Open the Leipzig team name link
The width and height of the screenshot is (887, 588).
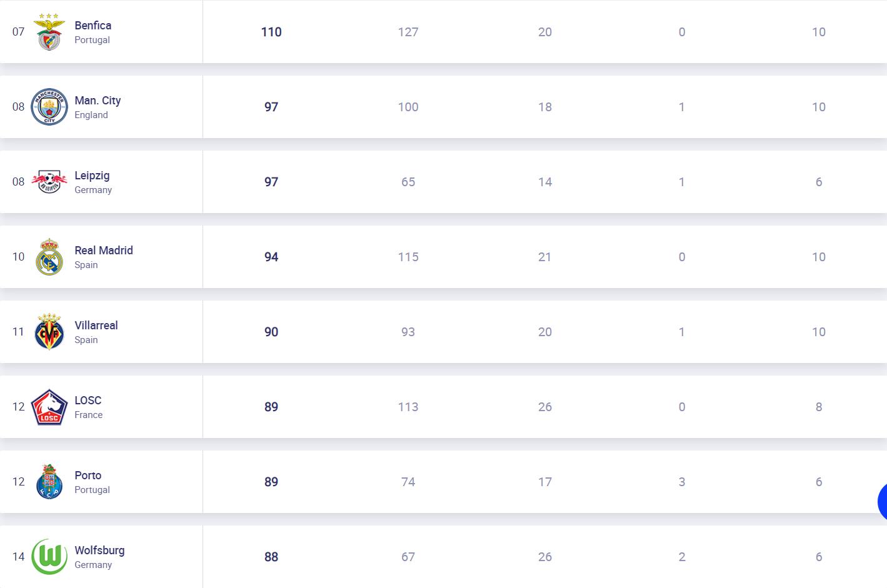pos(92,176)
